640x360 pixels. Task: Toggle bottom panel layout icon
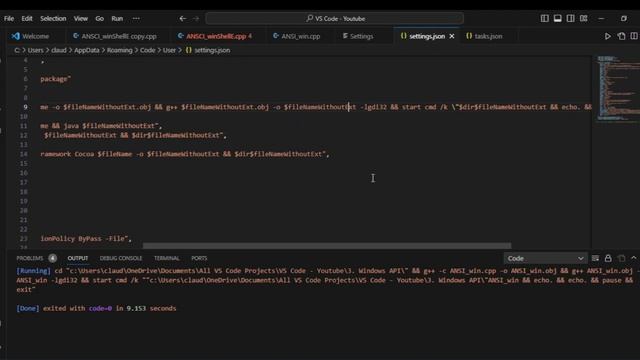(x=558, y=18)
